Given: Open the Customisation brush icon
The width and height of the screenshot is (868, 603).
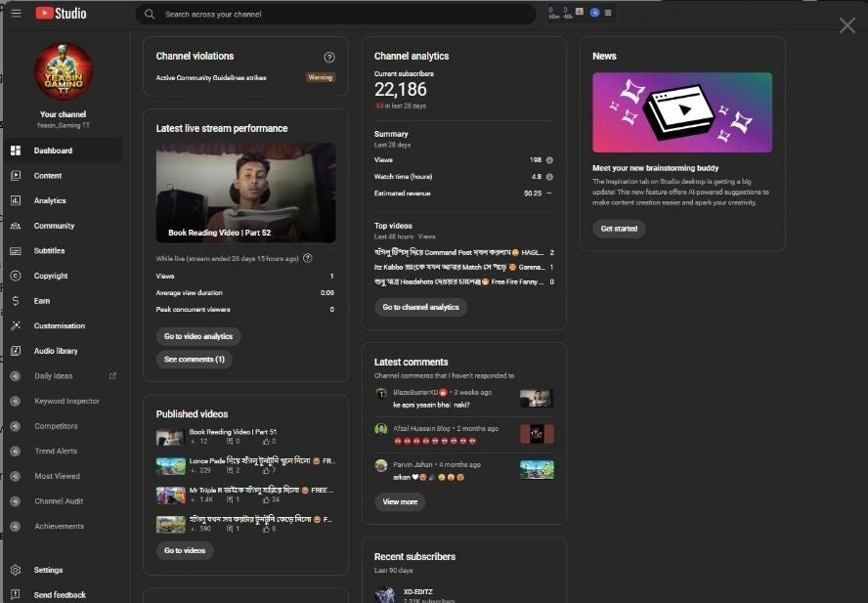Looking at the screenshot, I should click(15, 325).
